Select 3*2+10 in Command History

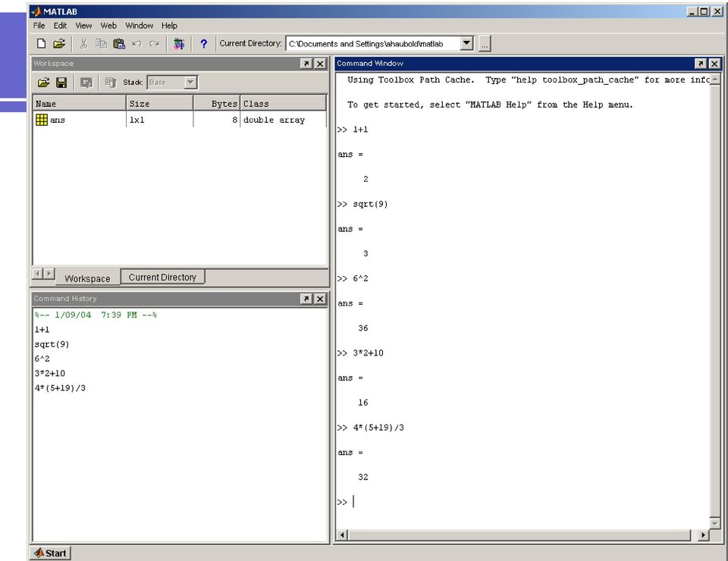click(x=50, y=373)
